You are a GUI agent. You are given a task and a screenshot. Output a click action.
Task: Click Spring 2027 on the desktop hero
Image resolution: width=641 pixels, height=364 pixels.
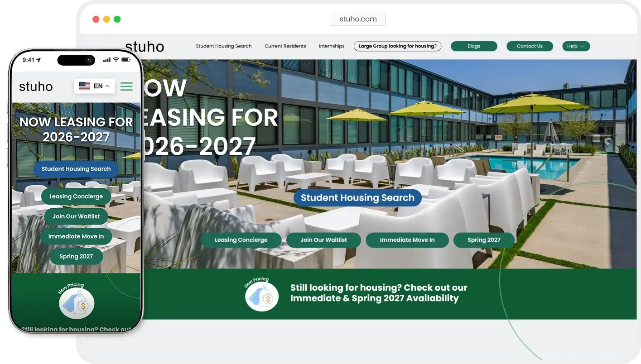[x=484, y=240]
